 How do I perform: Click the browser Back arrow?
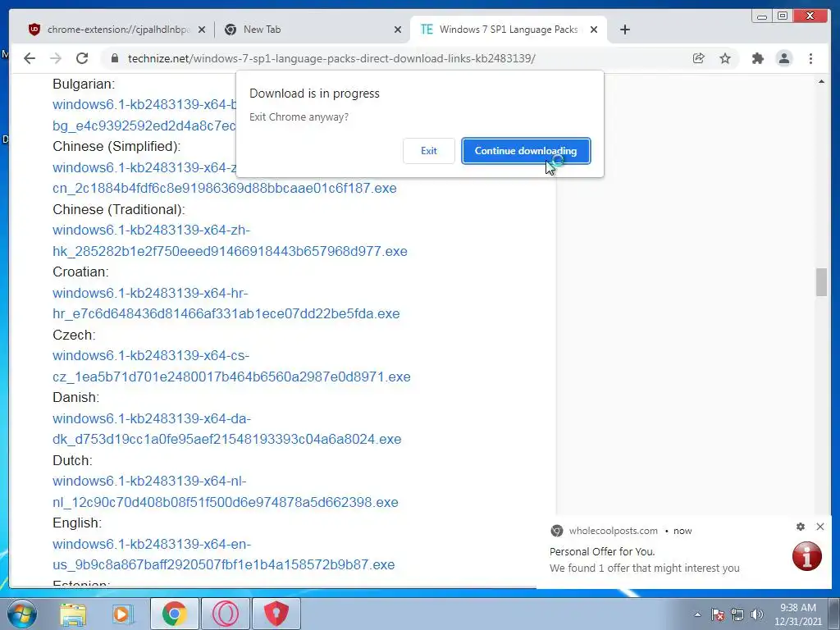point(30,58)
